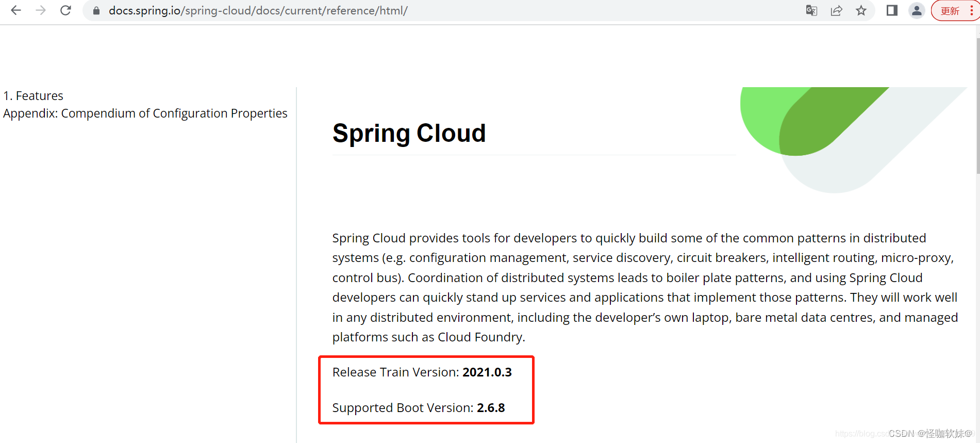This screenshot has width=980, height=443.
Task: Bookmark this page with the star
Action: point(861,10)
